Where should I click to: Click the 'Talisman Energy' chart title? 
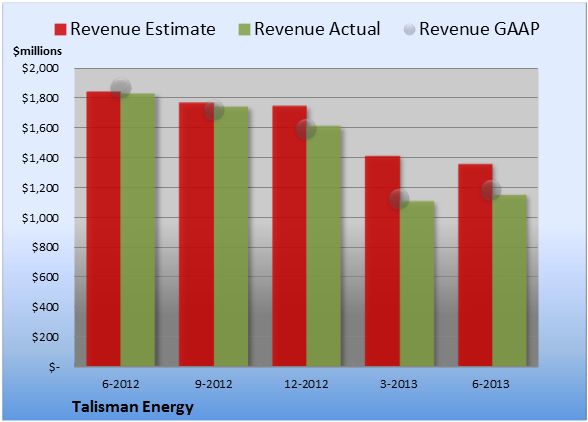133,407
